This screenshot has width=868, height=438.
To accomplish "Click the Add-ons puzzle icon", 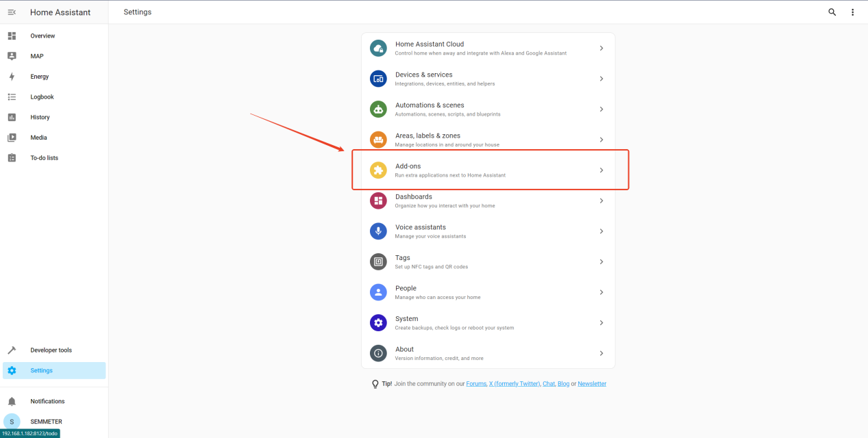I will 378,170.
